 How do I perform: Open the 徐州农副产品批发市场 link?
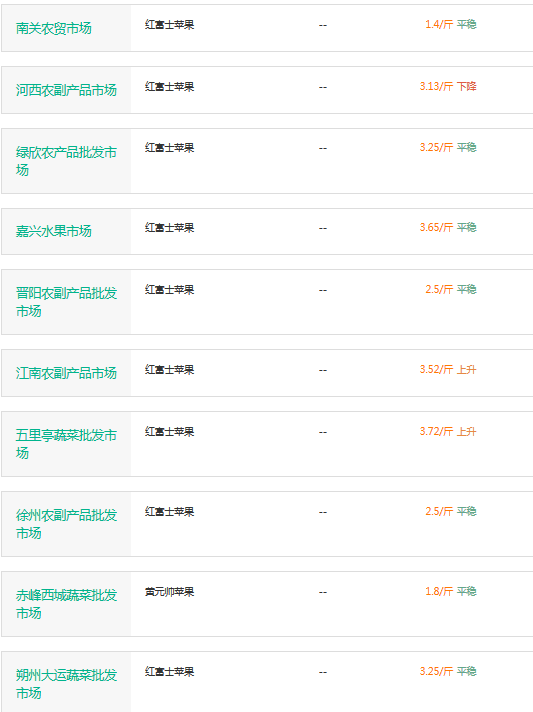(66, 524)
